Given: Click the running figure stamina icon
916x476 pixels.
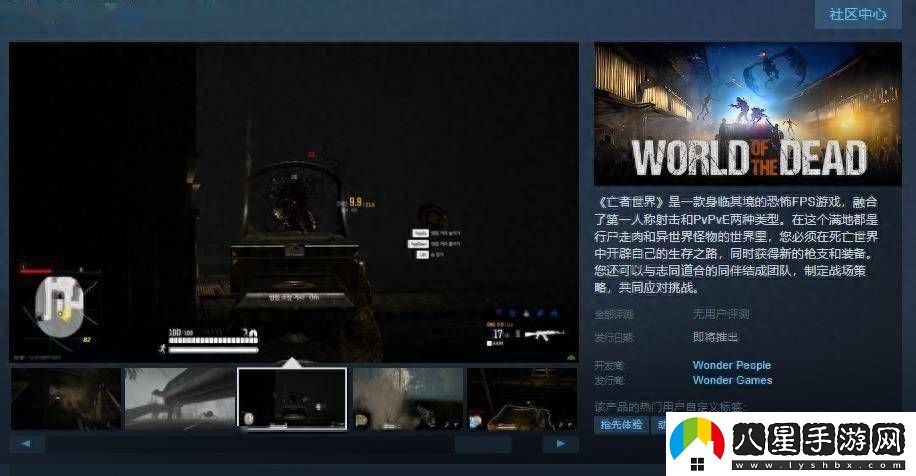Looking at the screenshot, I should (161, 349).
